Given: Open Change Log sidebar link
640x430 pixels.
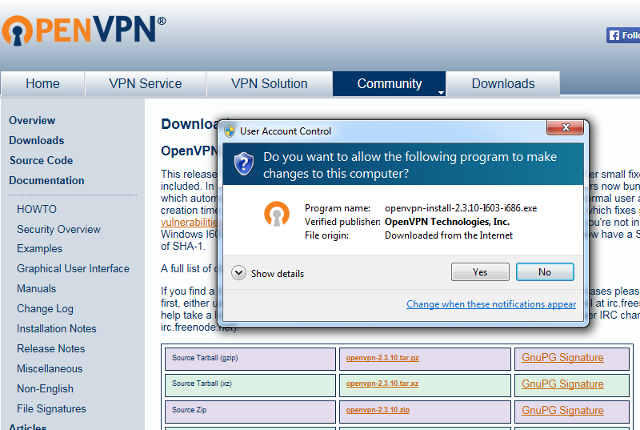Looking at the screenshot, I should [45, 309].
